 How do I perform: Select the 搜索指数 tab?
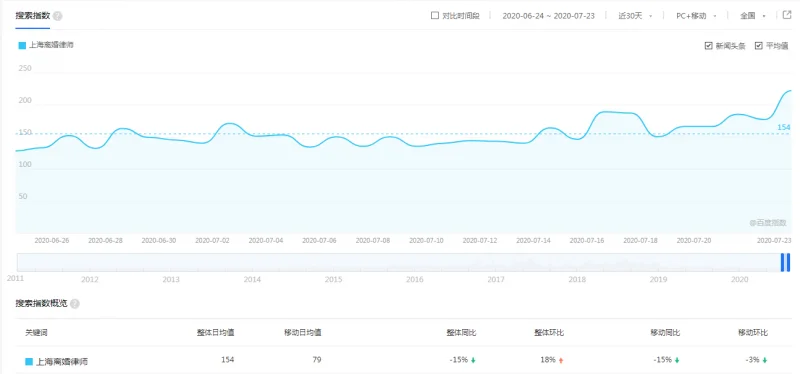pos(32,16)
